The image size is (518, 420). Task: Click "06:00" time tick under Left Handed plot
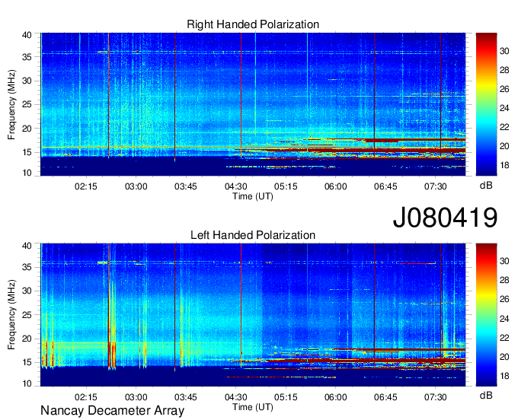[x=336, y=397]
